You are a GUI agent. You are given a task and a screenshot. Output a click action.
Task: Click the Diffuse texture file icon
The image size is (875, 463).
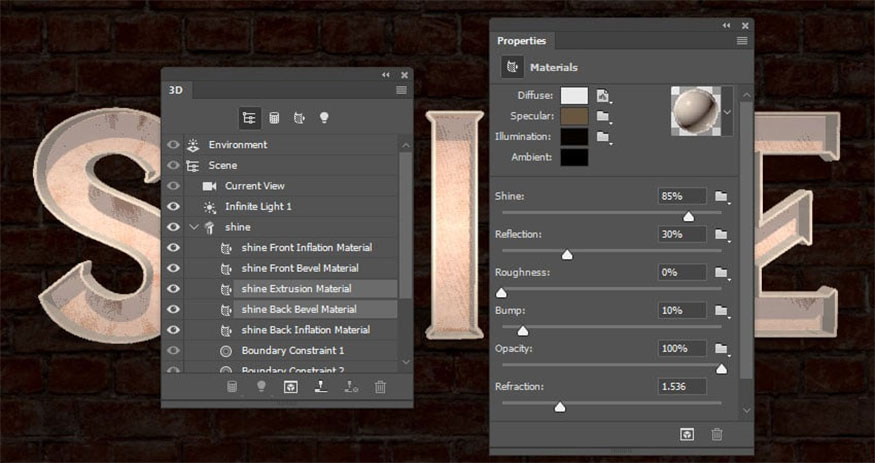603,96
